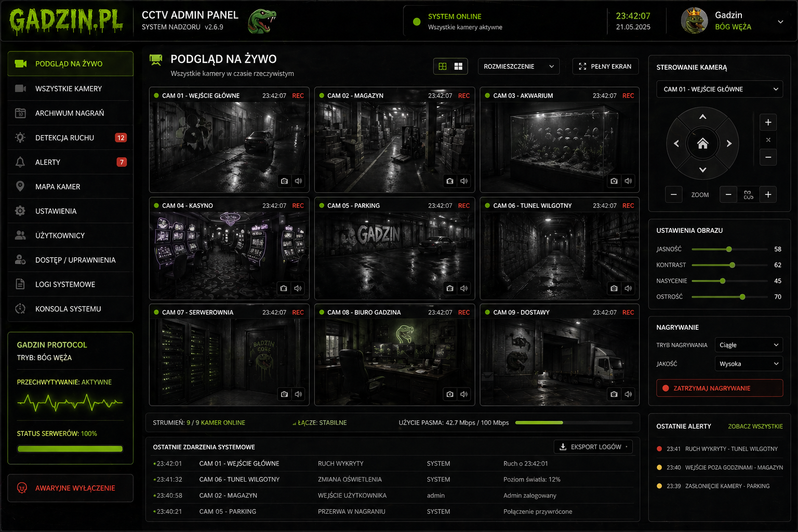Switch to outlined grid layout view
Screen dimensions: 798x532
(x=443, y=66)
